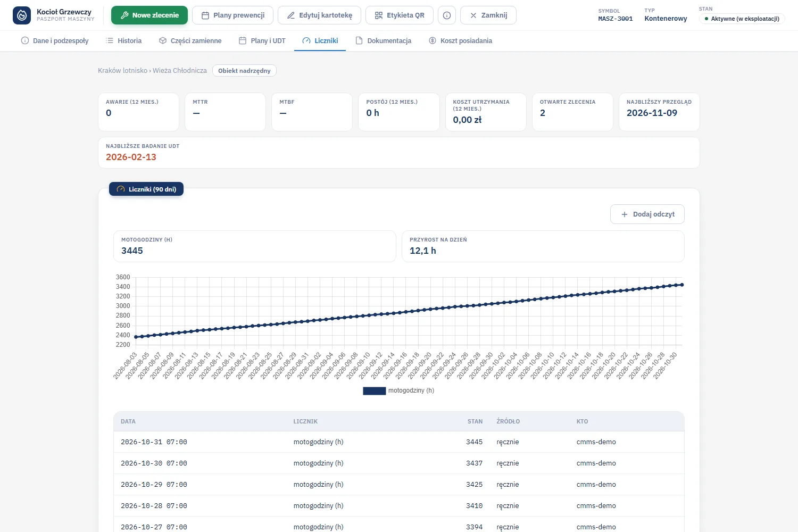Click the Aktywne (w eksploatacji) status badge
798x532 pixels.
click(x=742, y=19)
